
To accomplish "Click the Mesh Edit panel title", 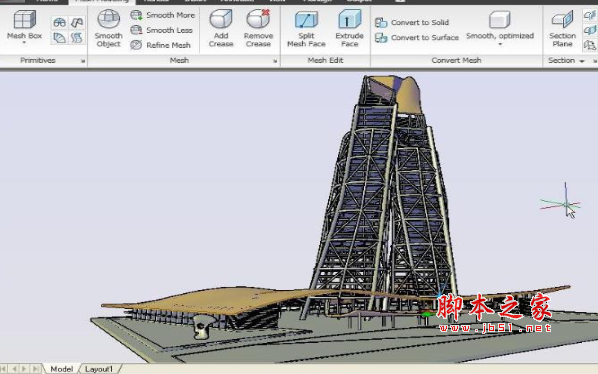I will (325, 60).
